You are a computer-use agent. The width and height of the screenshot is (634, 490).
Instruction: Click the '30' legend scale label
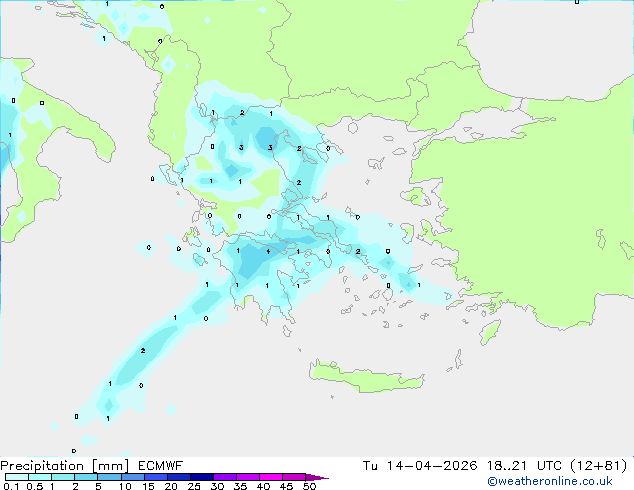pyautogui.click(x=217, y=486)
